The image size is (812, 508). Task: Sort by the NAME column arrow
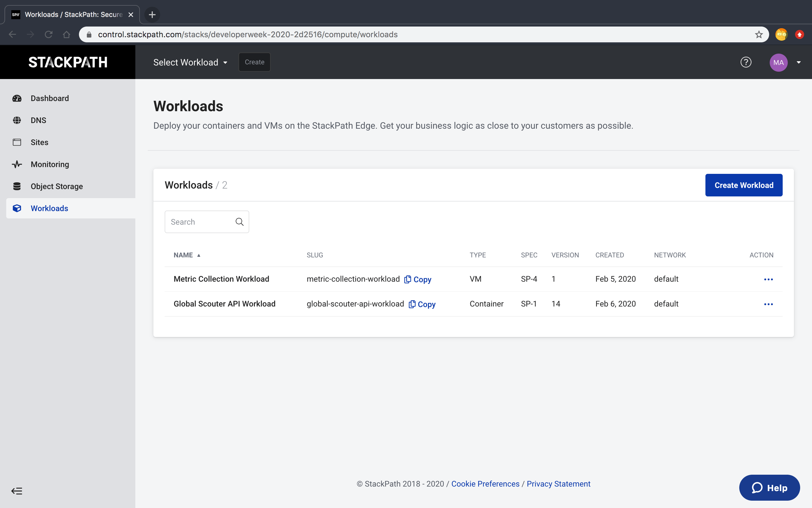tap(199, 255)
